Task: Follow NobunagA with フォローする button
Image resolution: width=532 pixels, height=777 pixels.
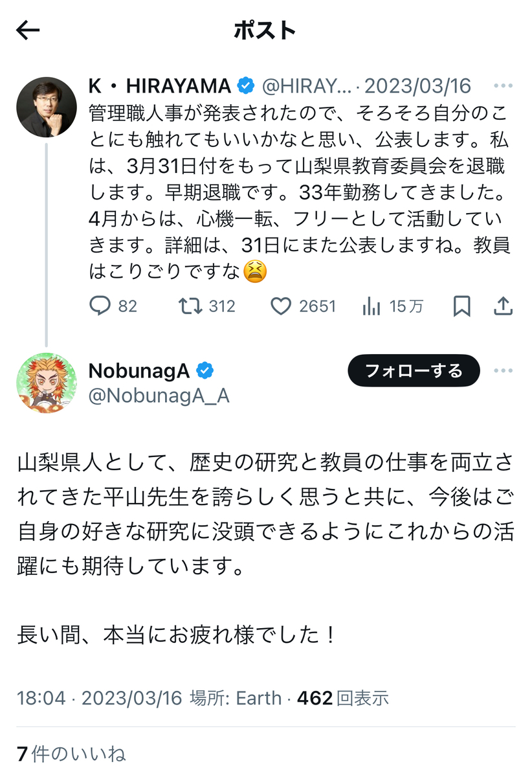Action: coord(414,371)
